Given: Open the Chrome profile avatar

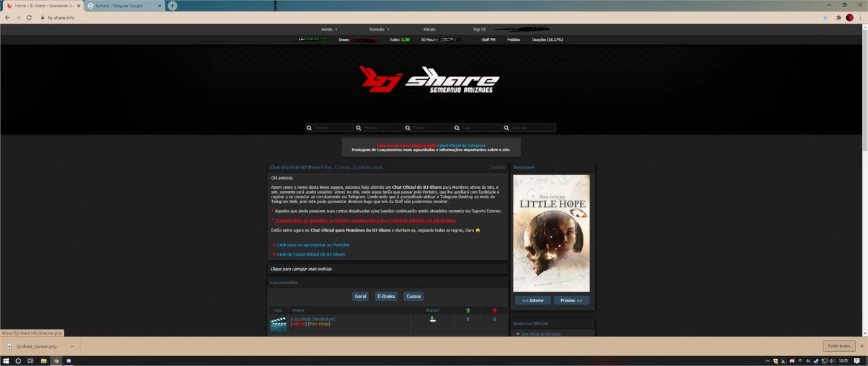Looking at the screenshot, I should pyautogui.click(x=849, y=17).
